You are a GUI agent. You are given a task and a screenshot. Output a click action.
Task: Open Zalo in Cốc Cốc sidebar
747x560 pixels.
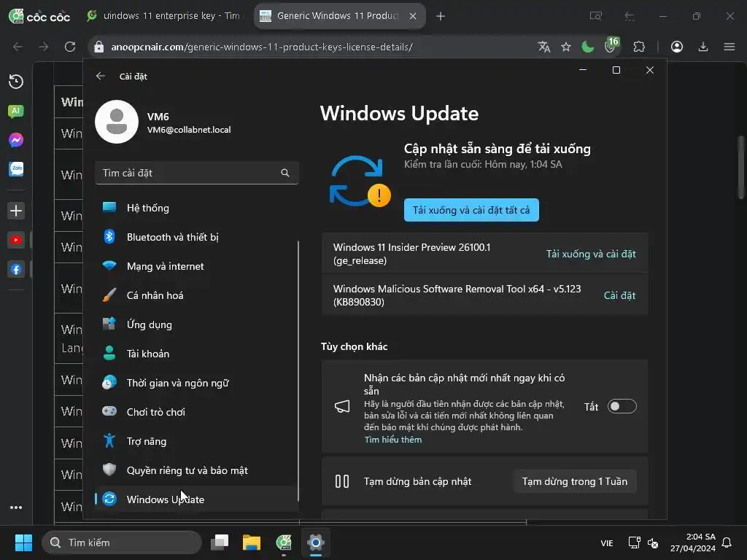point(16,169)
